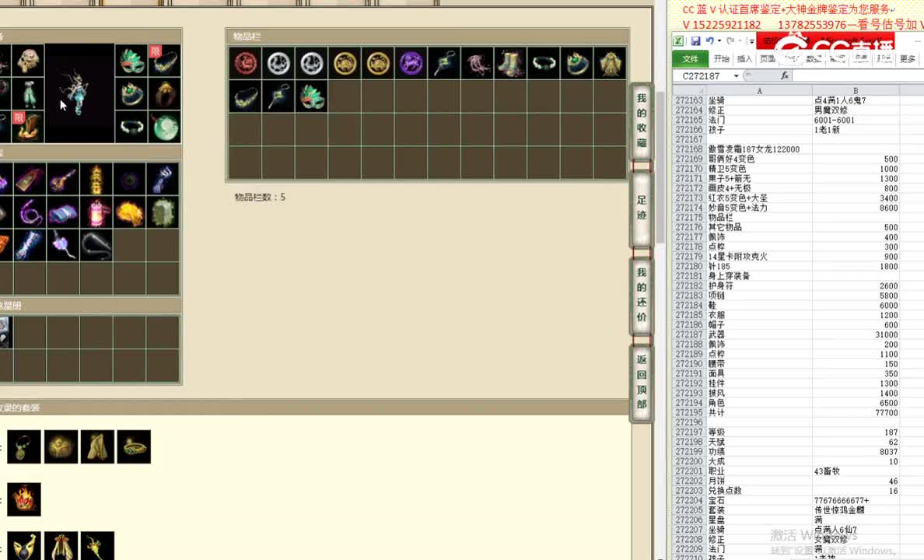The width and height of the screenshot is (924, 560).
Task: Click the white jade bracelet in inventory
Action: 544,63
